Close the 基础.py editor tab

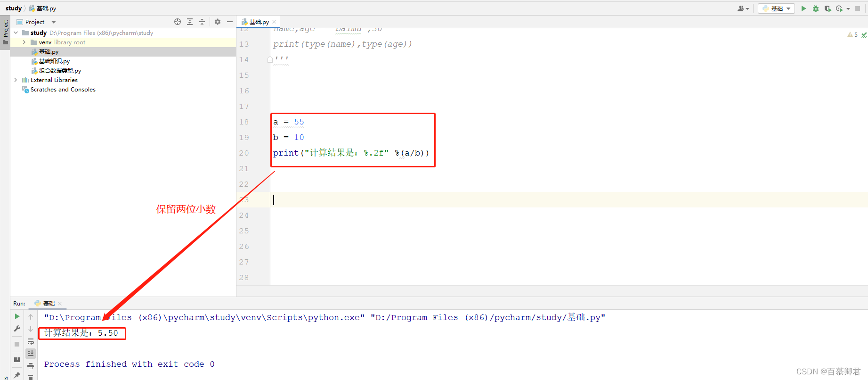click(274, 22)
